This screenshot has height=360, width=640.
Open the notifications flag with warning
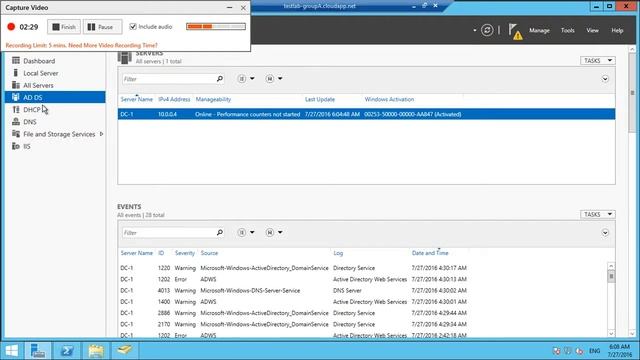pos(515,31)
